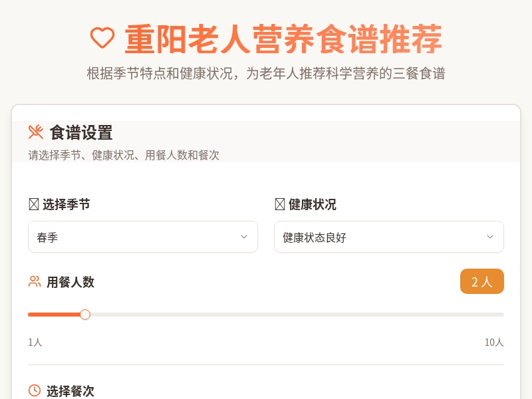Click the 重阳老人营养食谱推荐 title
This screenshot has width=532, height=399.
(283, 39)
